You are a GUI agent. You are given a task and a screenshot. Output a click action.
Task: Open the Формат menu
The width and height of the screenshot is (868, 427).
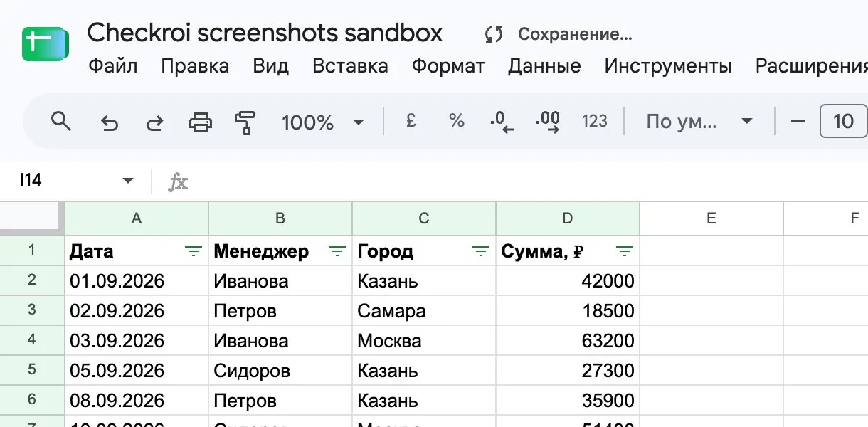click(448, 67)
